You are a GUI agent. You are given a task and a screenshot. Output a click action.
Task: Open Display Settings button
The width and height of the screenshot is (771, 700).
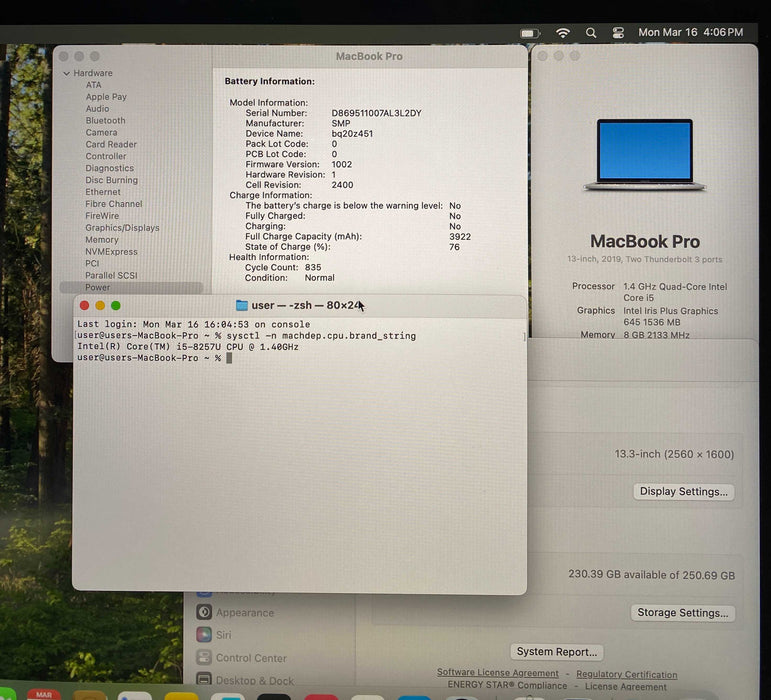[x=683, y=492]
